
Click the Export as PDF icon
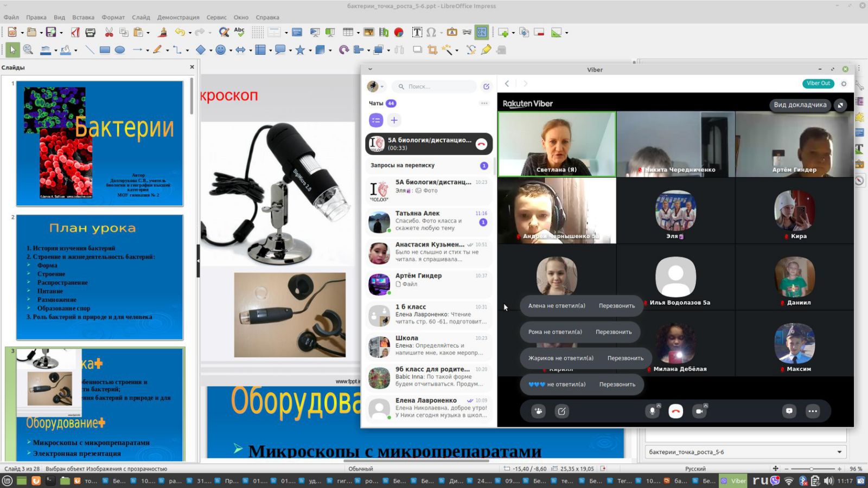pyautogui.click(x=75, y=33)
